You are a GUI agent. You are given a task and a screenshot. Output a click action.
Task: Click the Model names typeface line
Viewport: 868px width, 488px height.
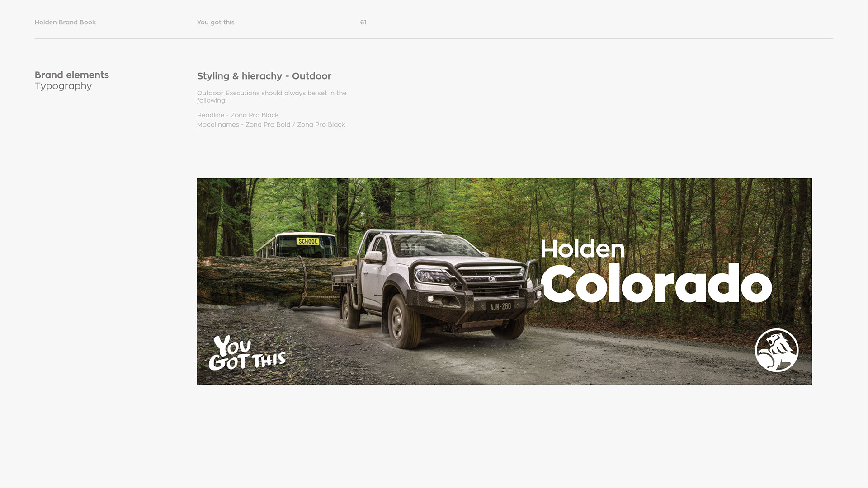pos(271,125)
